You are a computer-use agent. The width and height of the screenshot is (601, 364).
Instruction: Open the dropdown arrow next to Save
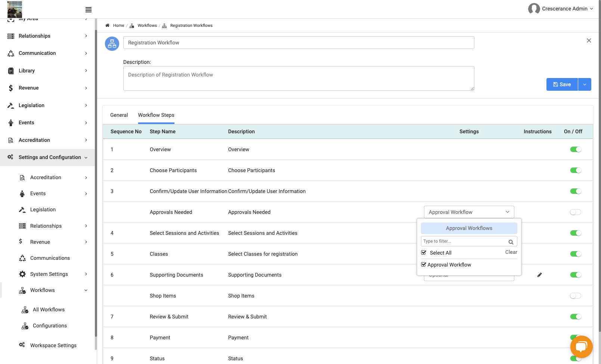[x=585, y=84]
